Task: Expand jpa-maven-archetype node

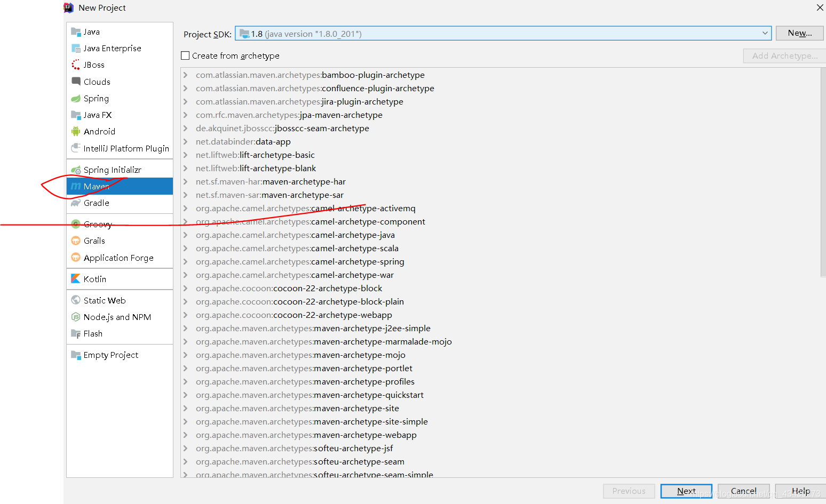Action: click(x=186, y=115)
